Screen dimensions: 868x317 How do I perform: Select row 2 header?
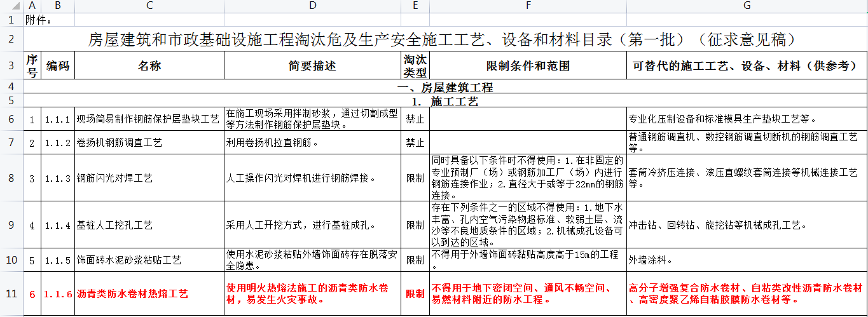pyautogui.click(x=11, y=39)
